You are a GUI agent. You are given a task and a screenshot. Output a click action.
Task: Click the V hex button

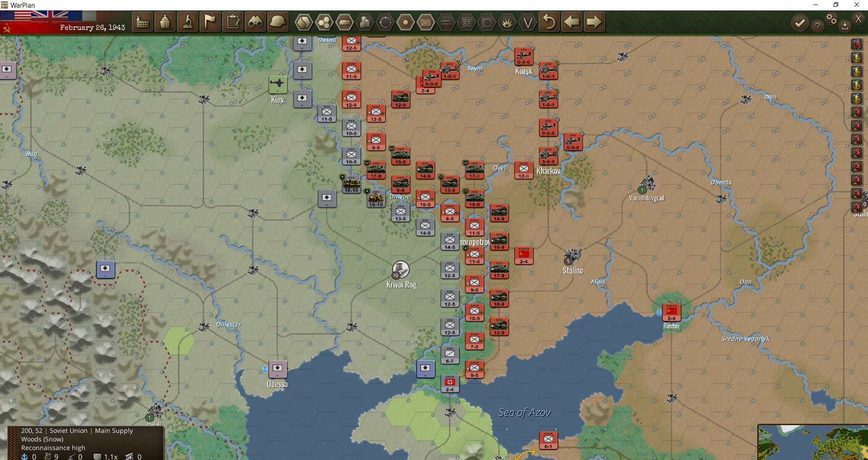528,22
